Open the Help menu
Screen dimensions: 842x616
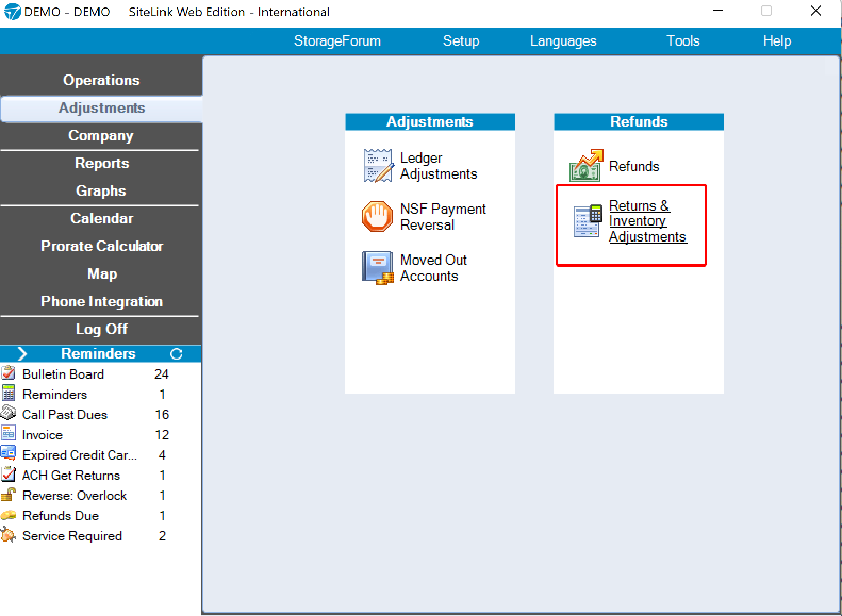tap(777, 41)
